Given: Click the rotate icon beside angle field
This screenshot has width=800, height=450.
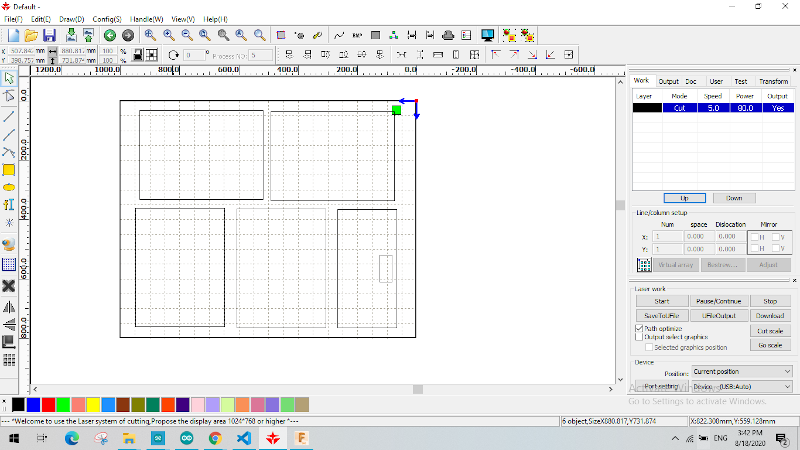Looking at the screenshot, I should click(x=173, y=55).
